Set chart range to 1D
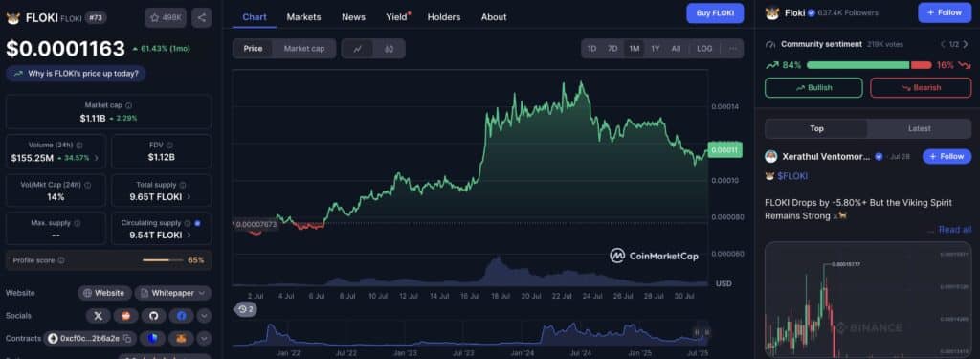Image resolution: width=980 pixels, height=359 pixels. pyautogui.click(x=591, y=49)
